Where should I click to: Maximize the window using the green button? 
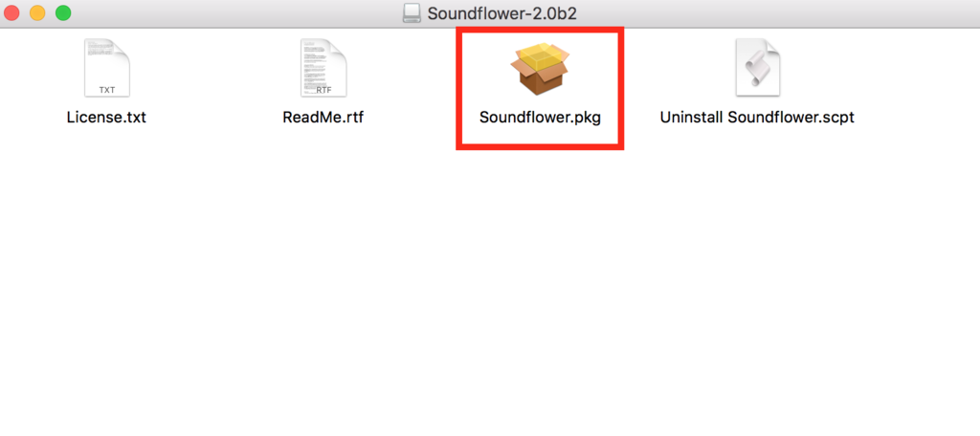(x=63, y=12)
